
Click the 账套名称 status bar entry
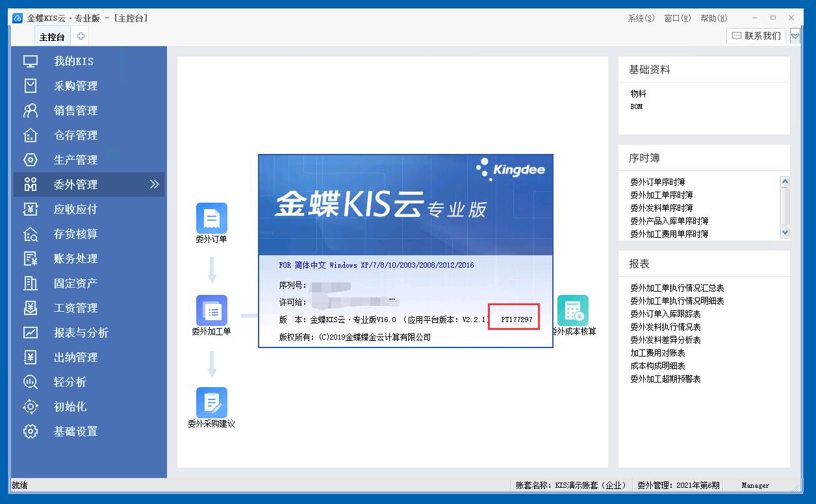[572, 485]
